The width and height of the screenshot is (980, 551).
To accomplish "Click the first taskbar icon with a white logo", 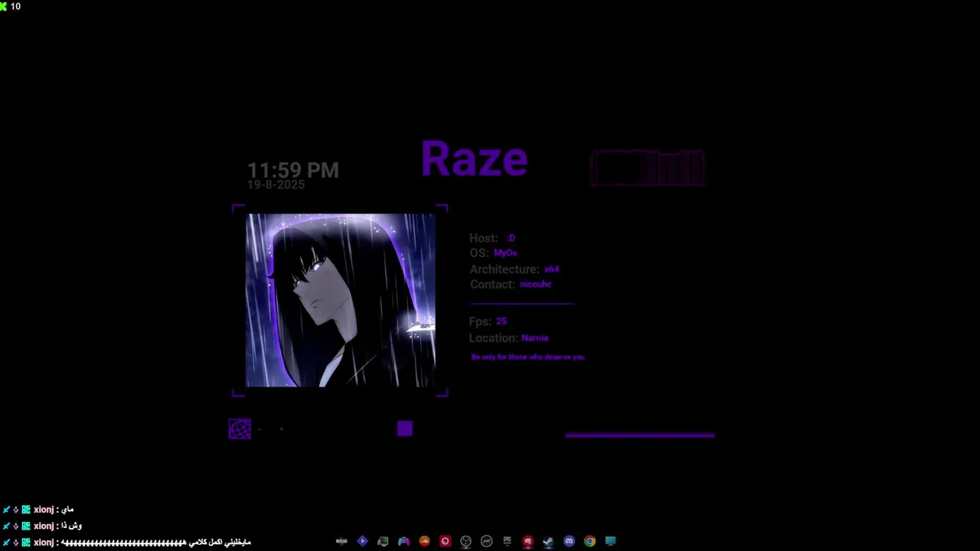I will pos(341,541).
